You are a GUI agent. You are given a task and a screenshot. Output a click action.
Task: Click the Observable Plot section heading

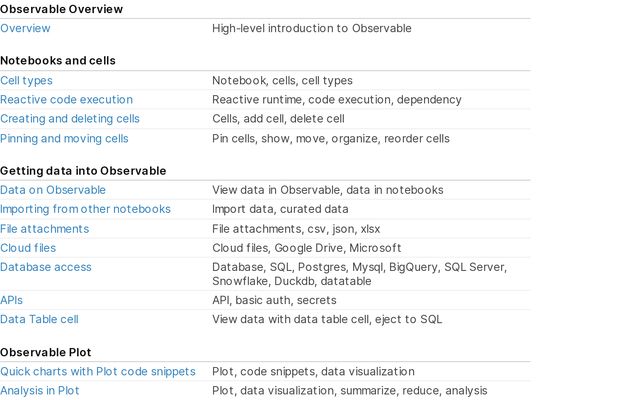[46, 352]
